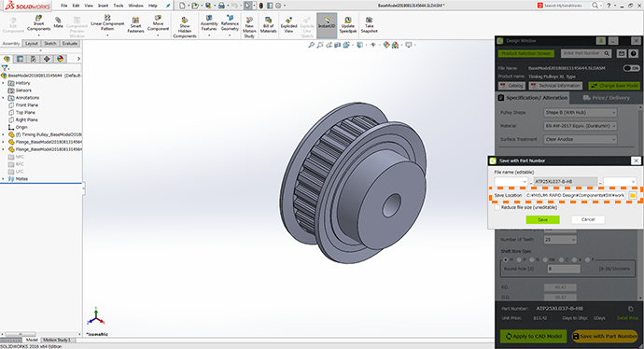
Task: Switch to the Sketch tab
Action: pos(50,44)
